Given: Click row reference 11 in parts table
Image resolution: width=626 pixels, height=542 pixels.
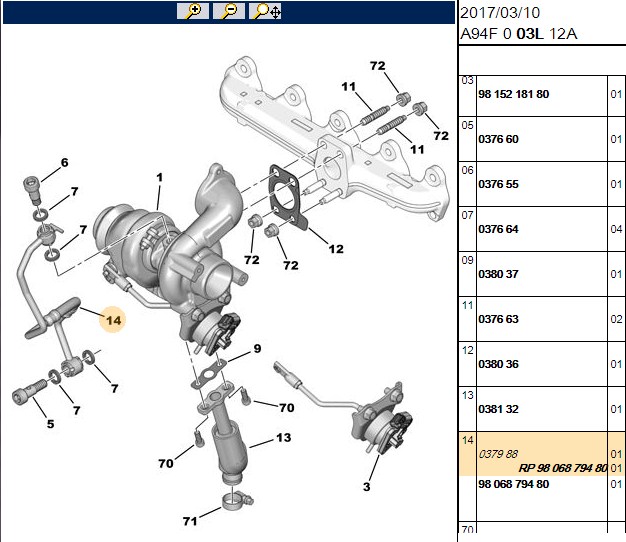Looking at the screenshot, I should coord(467,305).
